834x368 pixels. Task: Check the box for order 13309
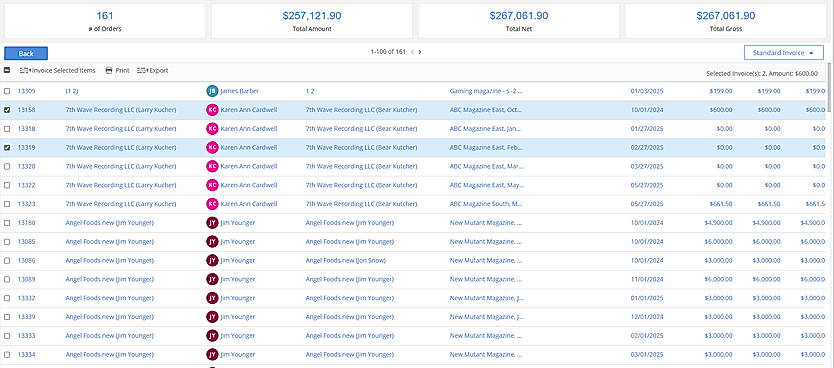pyautogui.click(x=7, y=91)
